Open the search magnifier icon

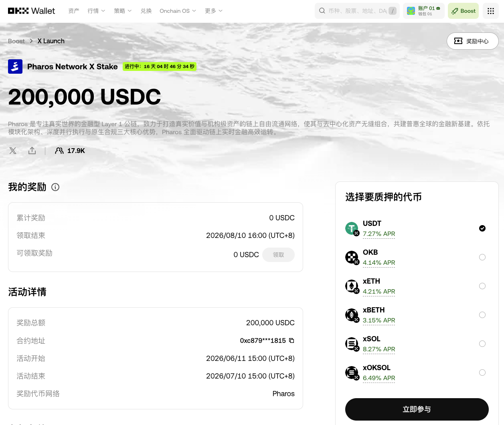pyautogui.click(x=322, y=11)
